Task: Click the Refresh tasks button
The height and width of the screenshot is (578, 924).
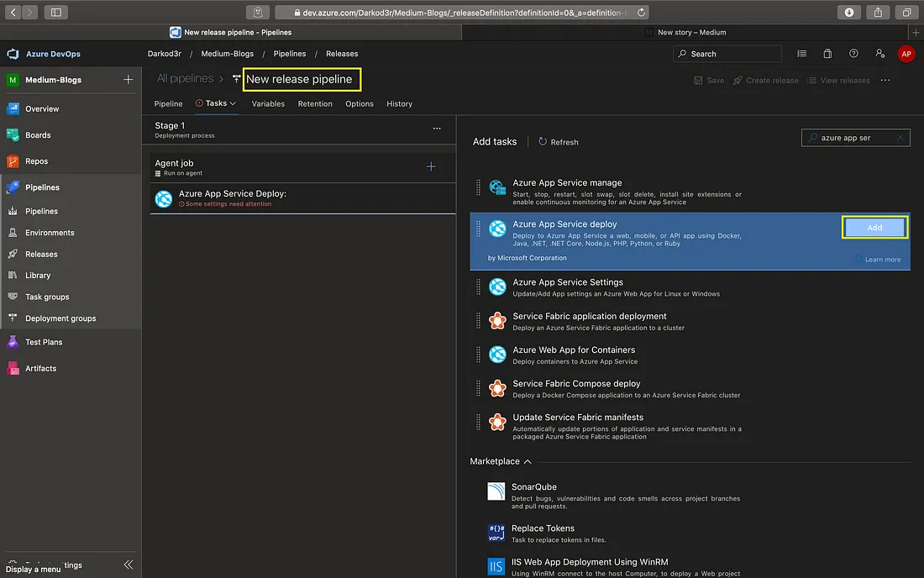Action: [x=558, y=142]
